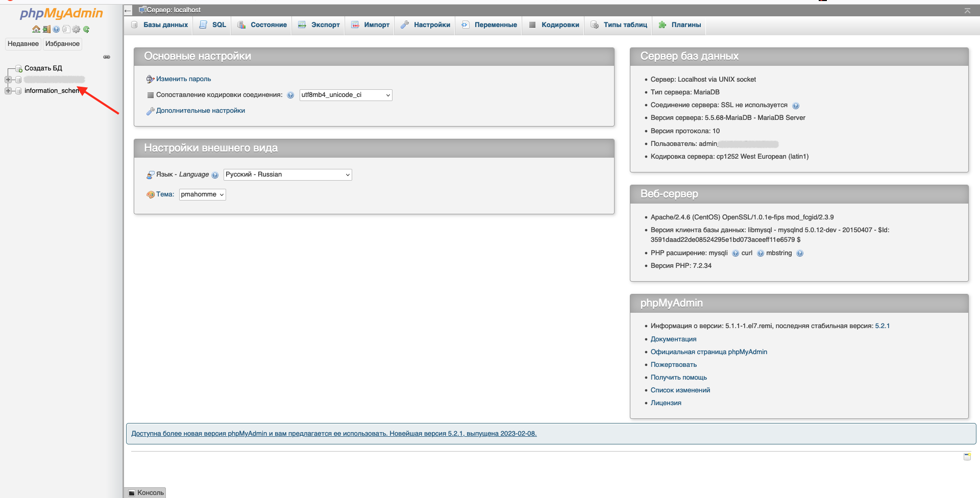Click the Избранное button
This screenshot has height=498, width=980.
pyautogui.click(x=62, y=44)
